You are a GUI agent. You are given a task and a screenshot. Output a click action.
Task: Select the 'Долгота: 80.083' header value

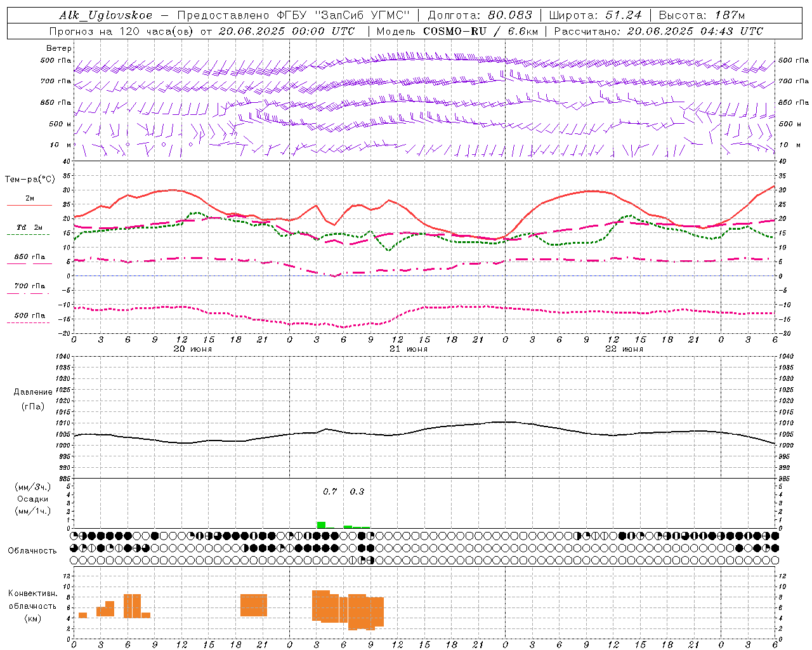(x=480, y=15)
